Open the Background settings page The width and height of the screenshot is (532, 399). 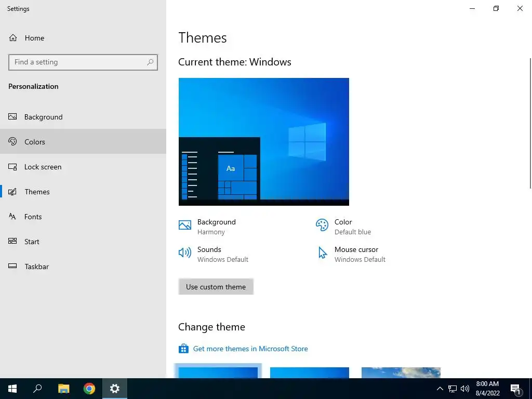[x=83, y=117]
